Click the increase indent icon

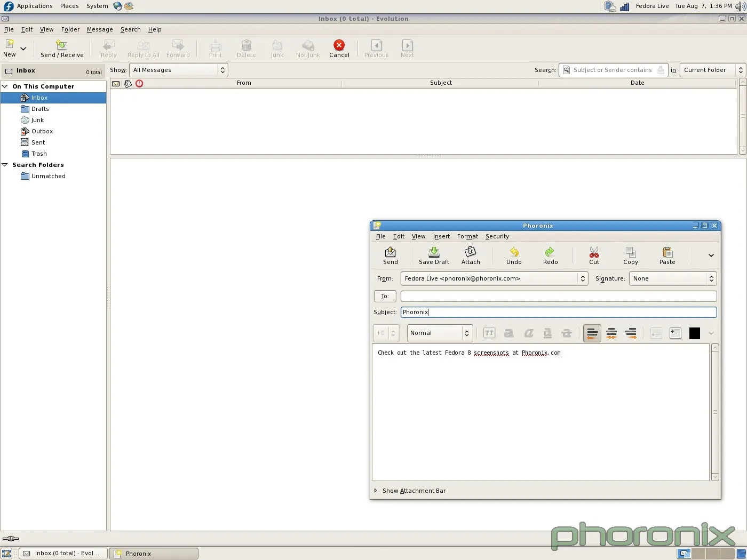(676, 333)
